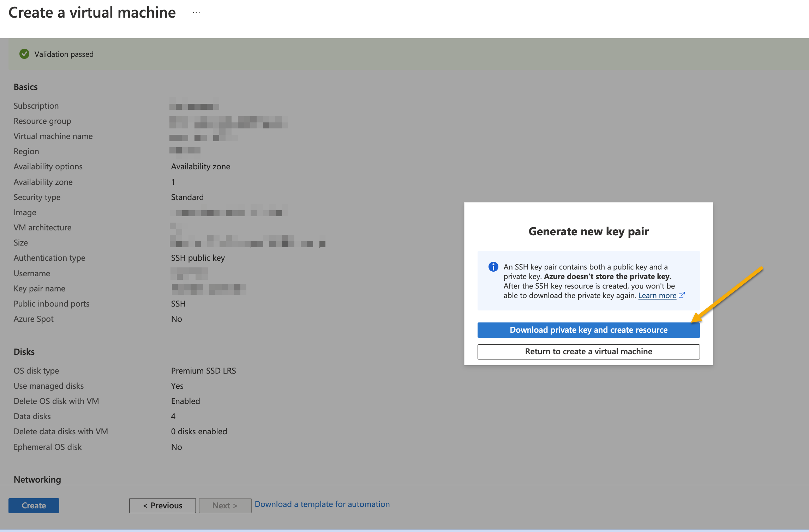Click the Azure Spot label

[34, 319]
